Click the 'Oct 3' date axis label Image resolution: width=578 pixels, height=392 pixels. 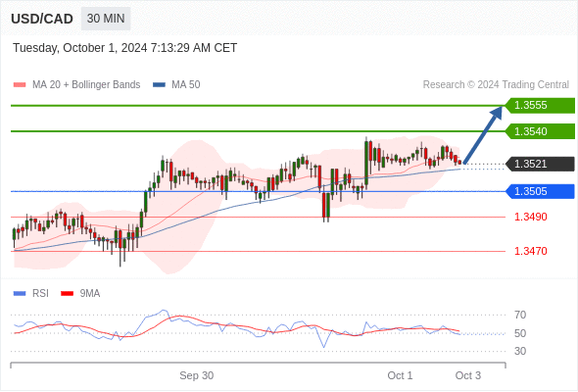[x=468, y=375]
